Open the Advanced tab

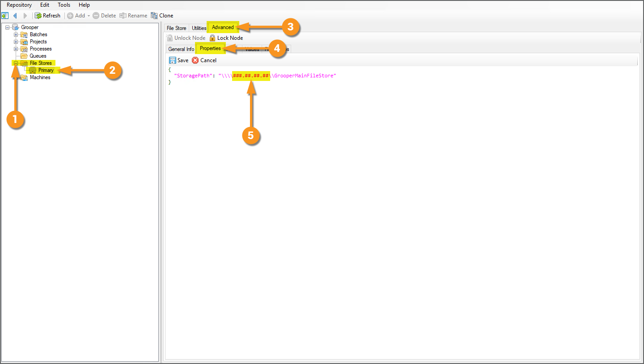[223, 27]
